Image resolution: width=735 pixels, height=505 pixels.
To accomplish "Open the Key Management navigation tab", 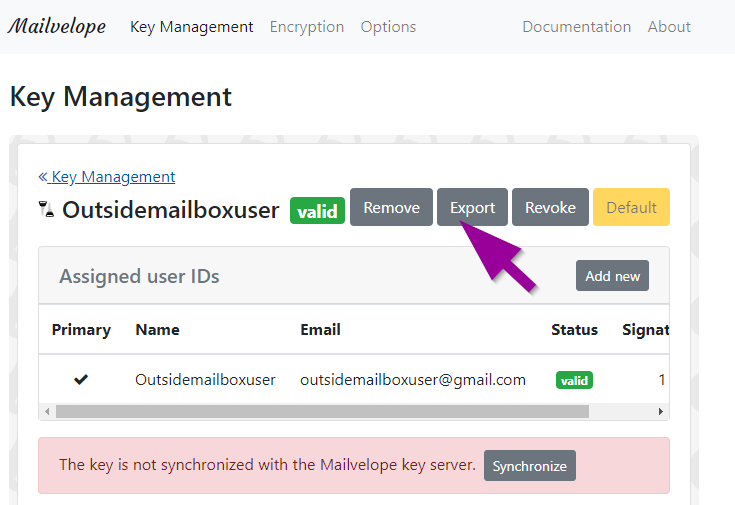I will click(192, 27).
